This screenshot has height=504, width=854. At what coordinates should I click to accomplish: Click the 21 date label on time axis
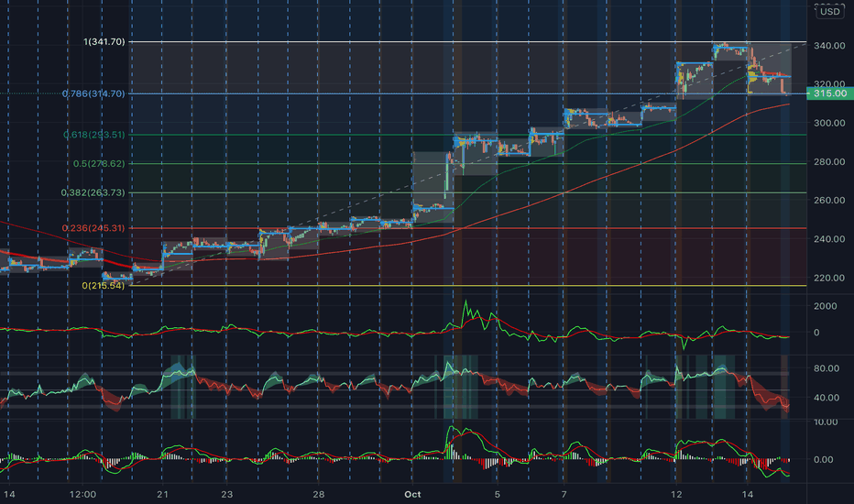pyautogui.click(x=162, y=495)
